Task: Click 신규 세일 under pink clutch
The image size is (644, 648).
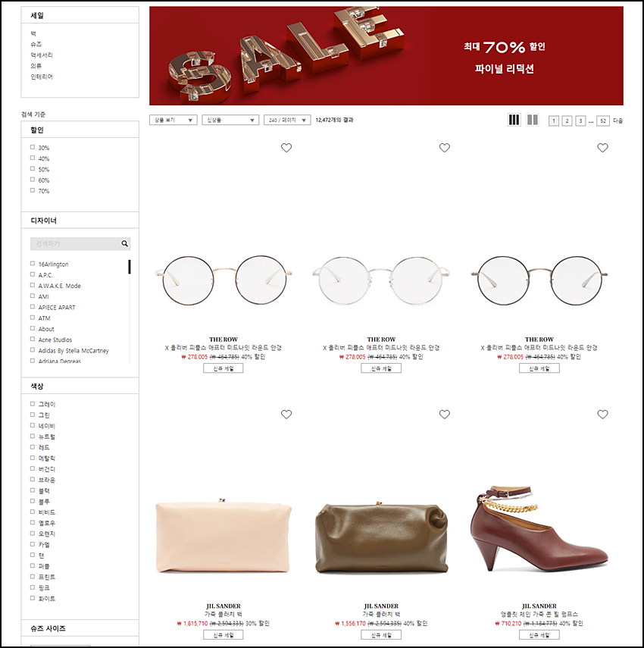Action: pos(223,635)
